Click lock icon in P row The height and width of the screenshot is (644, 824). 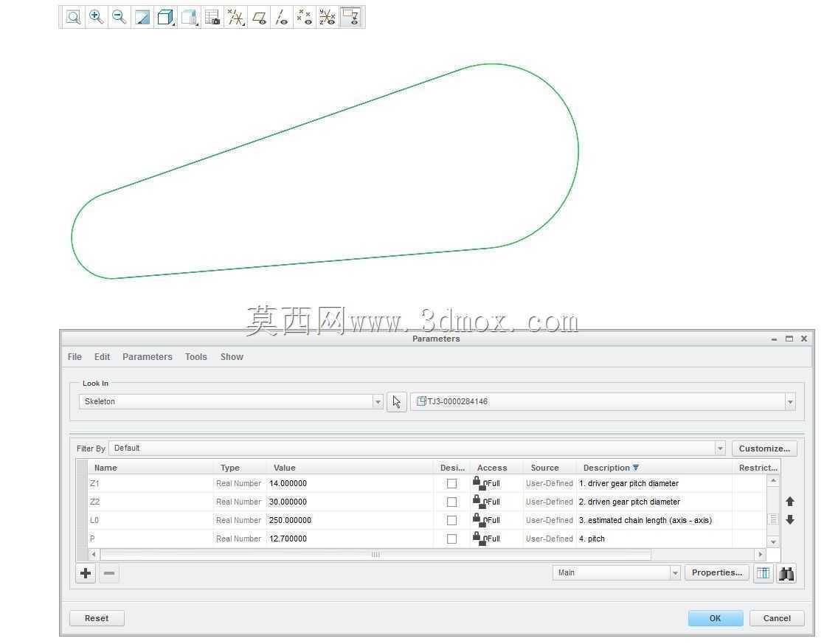[479, 537]
